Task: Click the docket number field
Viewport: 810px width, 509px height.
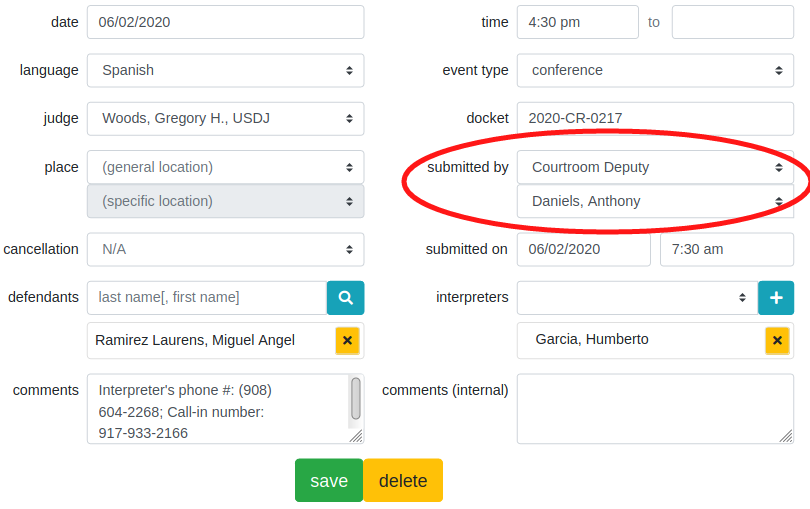Action: click(655, 119)
